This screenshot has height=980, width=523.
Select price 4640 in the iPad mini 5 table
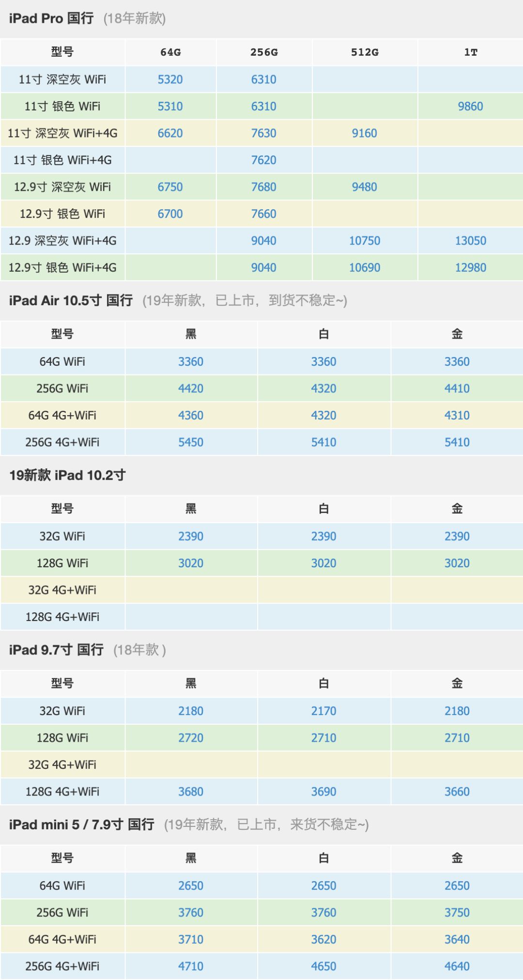click(457, 966)
